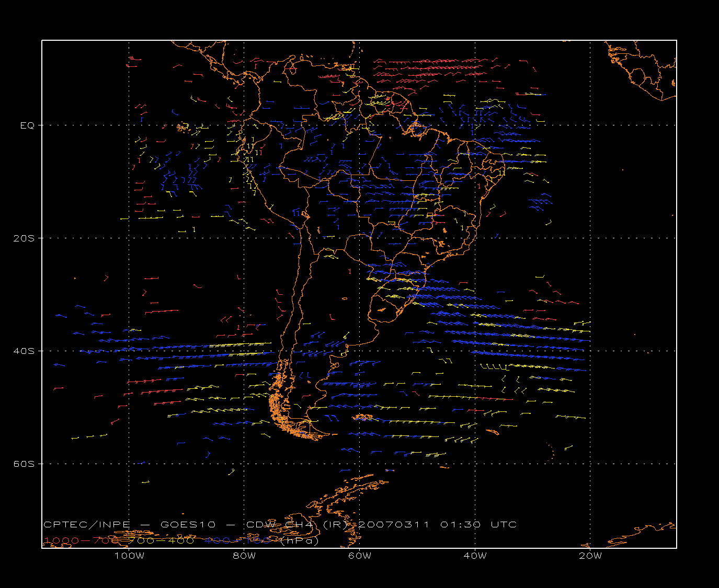Click the UTC time zone text

pyautogui.click(x=504, y=524)
